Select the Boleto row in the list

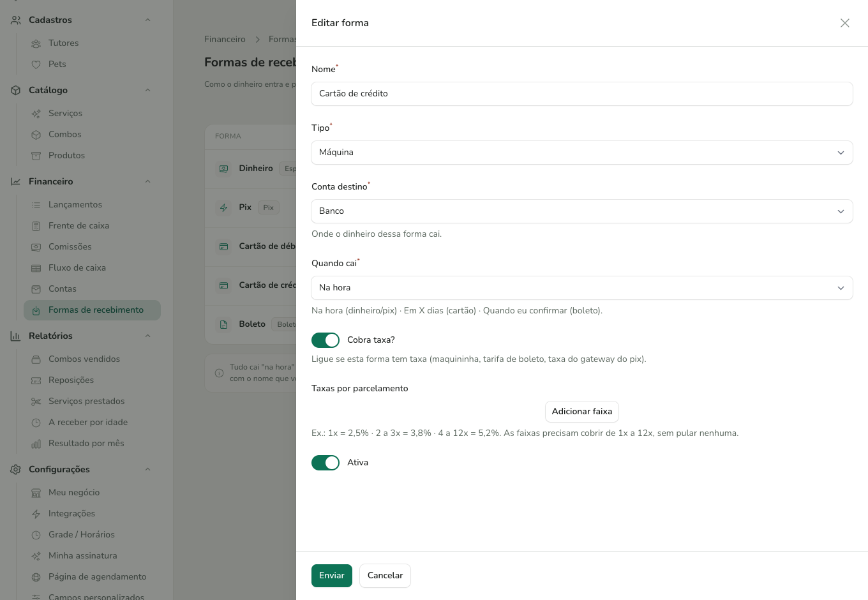tap(251, 324)
